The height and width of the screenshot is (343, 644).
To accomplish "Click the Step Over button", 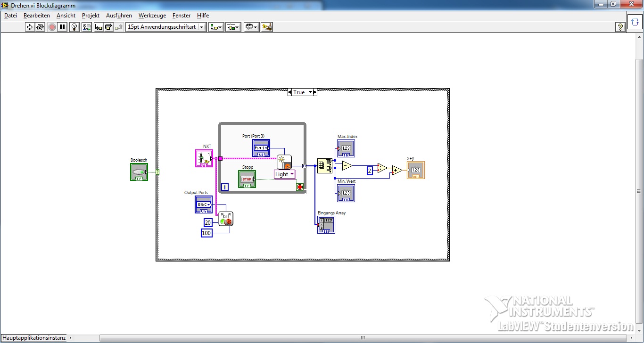I will pyautogui.click(x=108, y=27).
